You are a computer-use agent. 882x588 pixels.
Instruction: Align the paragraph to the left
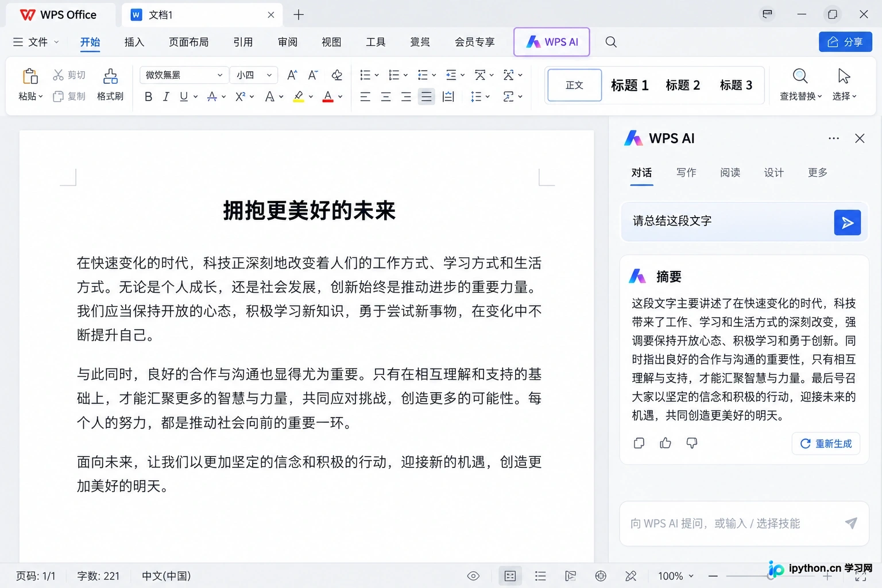pos(365,97)
